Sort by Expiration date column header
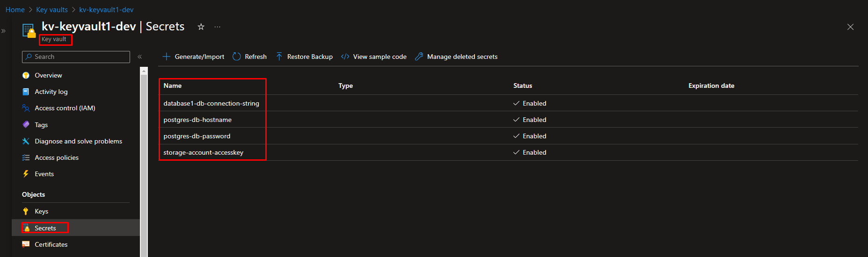This screenshot has height=257, width=868. click(711, 86)
